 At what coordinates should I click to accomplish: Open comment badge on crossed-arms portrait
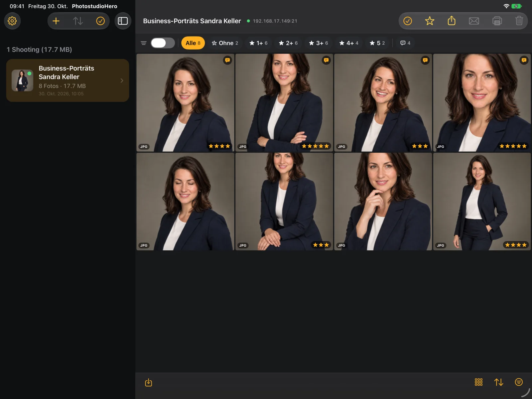pos(326,60)
